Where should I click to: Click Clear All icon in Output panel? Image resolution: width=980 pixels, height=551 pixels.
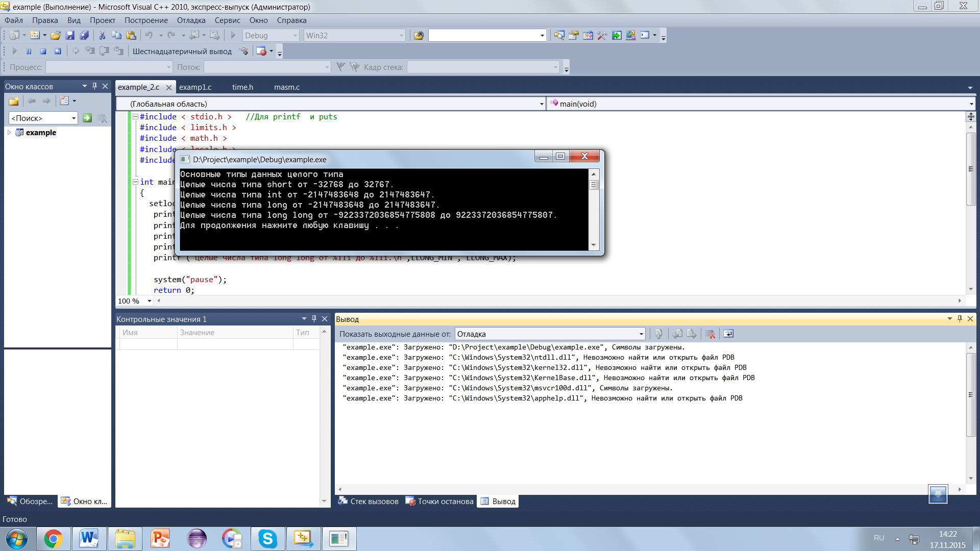click(x=710, y=334)
